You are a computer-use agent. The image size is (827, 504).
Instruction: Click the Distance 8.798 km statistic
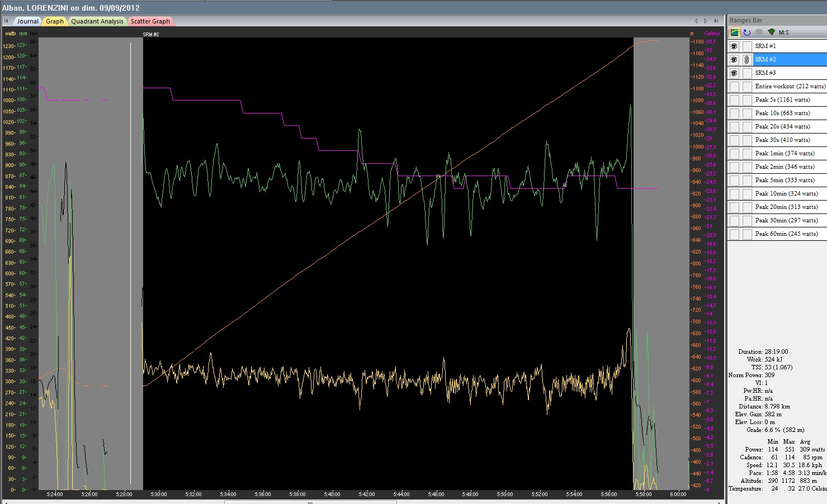point(764,407)
